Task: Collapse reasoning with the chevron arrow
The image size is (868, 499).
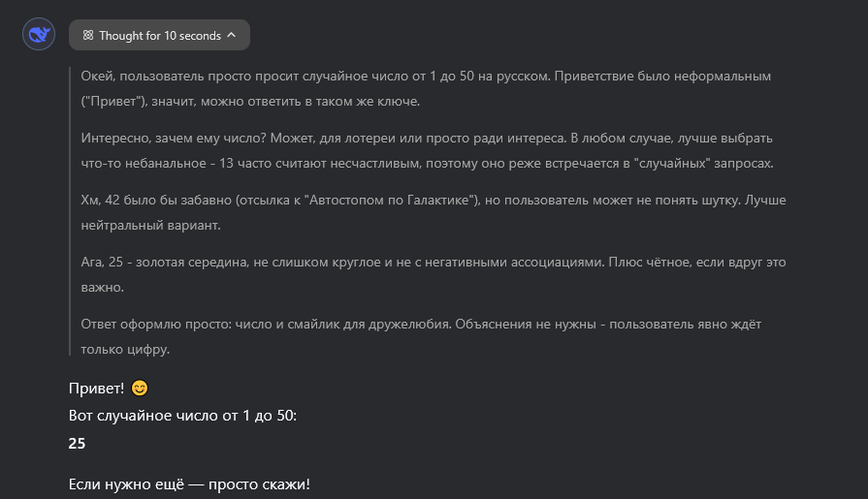Action: [x=232, y=35]
